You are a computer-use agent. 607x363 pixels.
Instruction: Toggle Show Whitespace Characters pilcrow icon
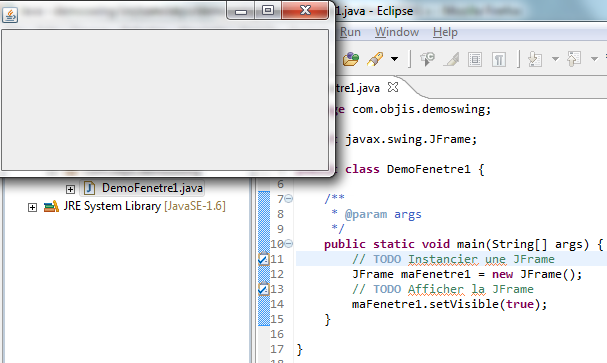(499, 60)
